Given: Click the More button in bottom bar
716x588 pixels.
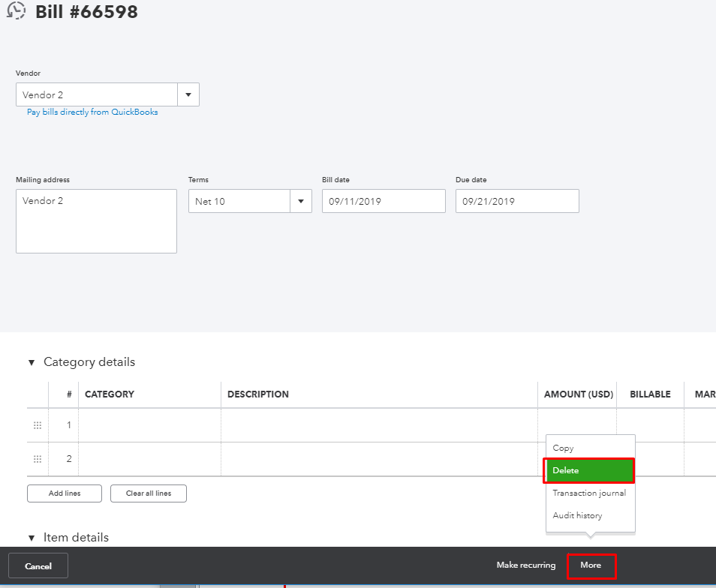Looking at the screenshot, I should [x=591, y=565].
